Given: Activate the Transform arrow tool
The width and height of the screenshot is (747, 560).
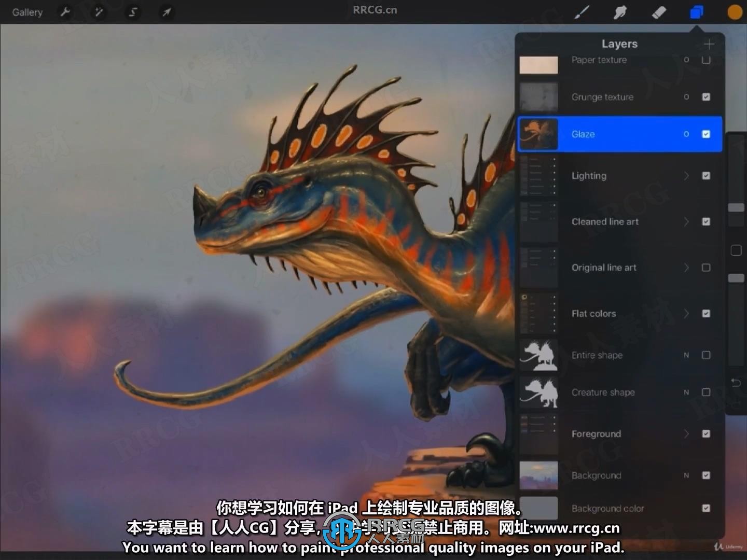Looking at the screenshot, I should 167,11.
